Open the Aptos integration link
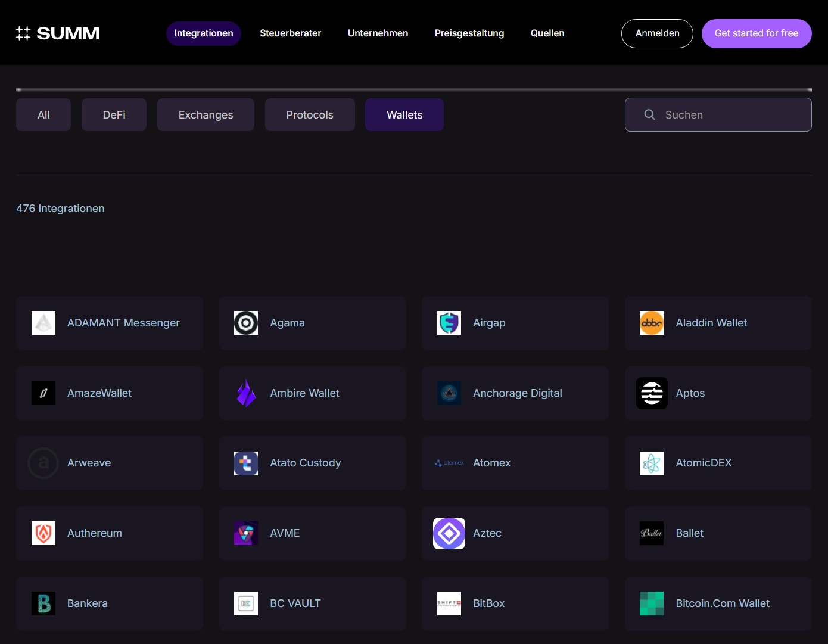 pos(718,393)
